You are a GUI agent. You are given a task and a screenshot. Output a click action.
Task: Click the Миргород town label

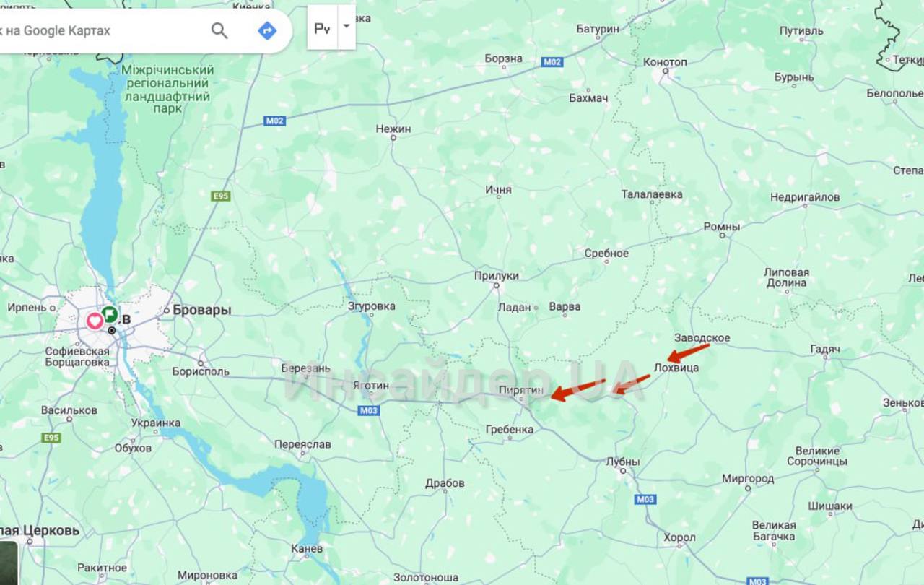(x=748, y=479)
